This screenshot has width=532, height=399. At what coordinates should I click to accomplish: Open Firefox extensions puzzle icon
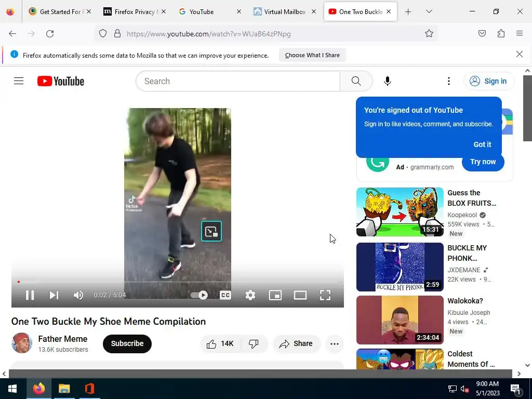tap(501, 34)
